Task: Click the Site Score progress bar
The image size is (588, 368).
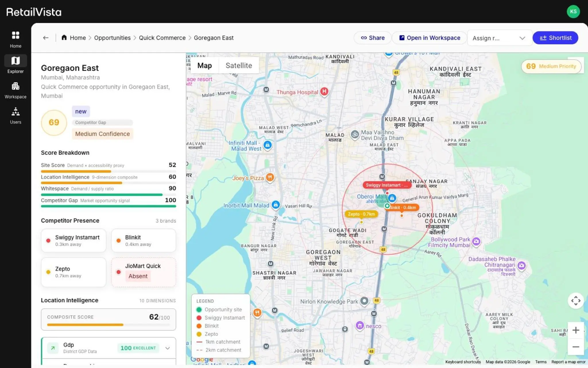Action: click(x=109, y=171)
